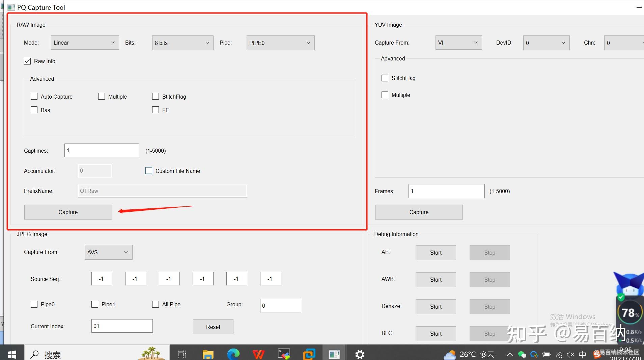
Task: Click inside the Frames input field
Action: [446, 191]
